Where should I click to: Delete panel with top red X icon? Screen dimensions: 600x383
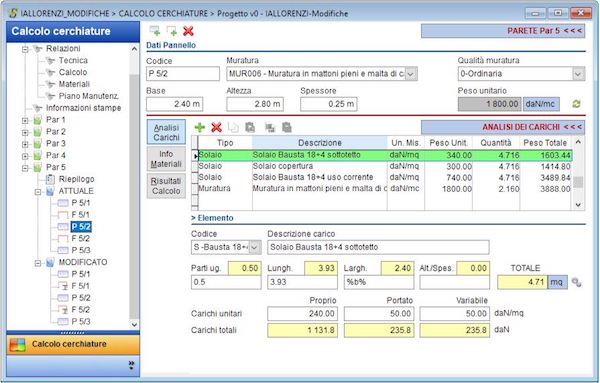click(188, 31)
